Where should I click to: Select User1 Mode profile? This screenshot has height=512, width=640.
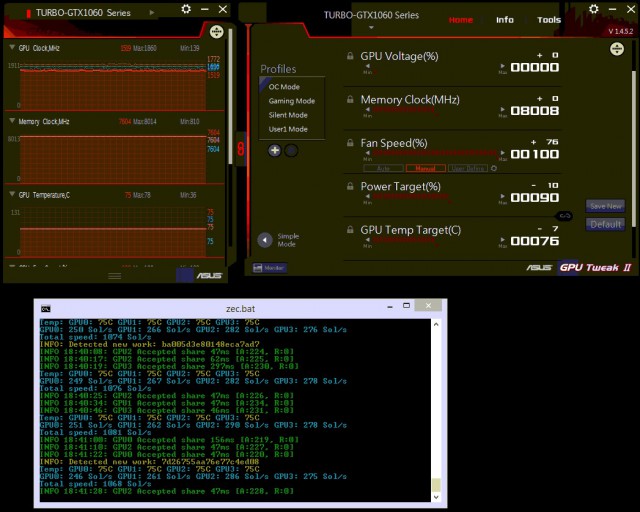[x=288, y=129]
